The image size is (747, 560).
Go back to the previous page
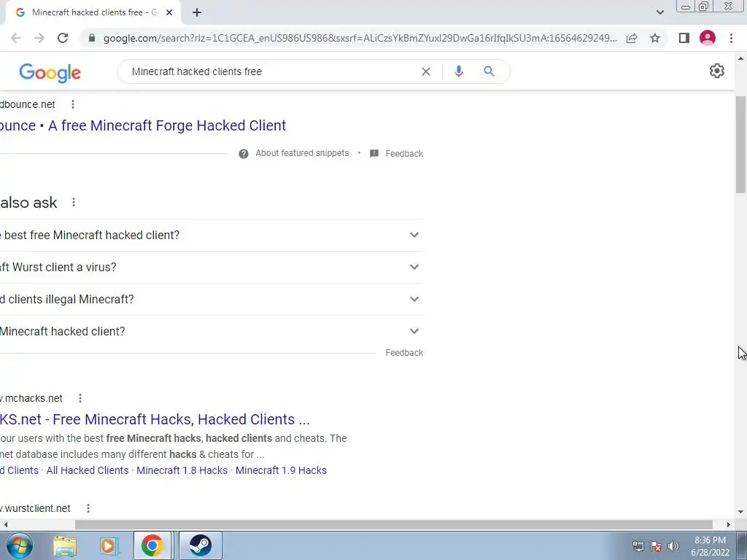(x=16, y=38)
